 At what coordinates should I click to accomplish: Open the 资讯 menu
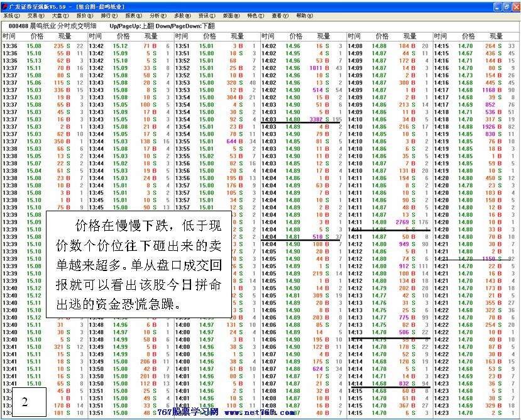point(206,16)
